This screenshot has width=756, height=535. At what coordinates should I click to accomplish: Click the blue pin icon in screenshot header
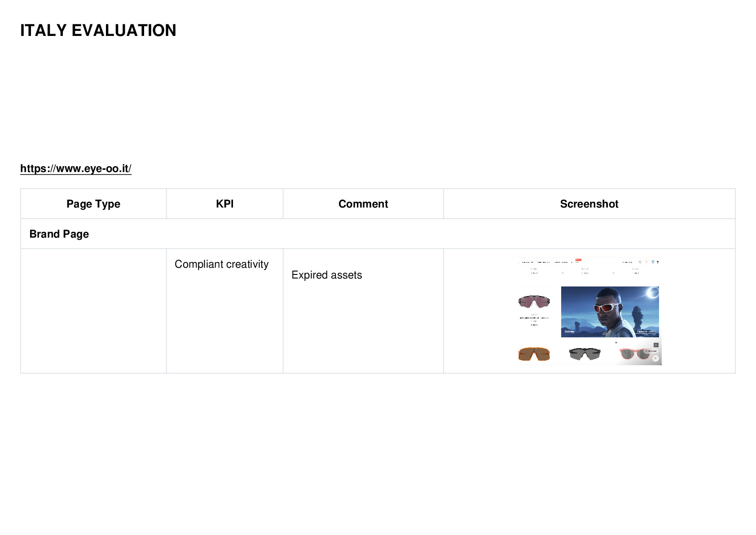pos(653,261)
